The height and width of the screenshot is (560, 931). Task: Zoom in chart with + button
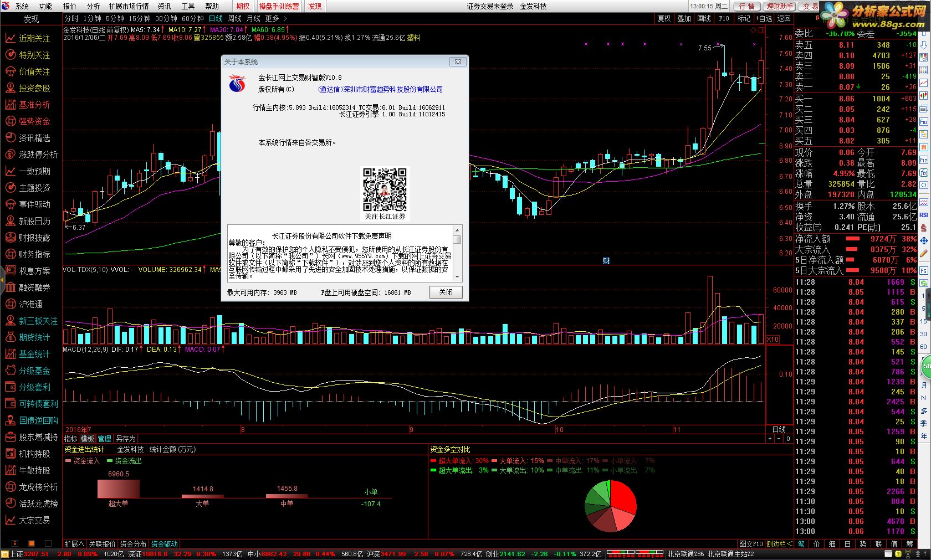[770, 439]
